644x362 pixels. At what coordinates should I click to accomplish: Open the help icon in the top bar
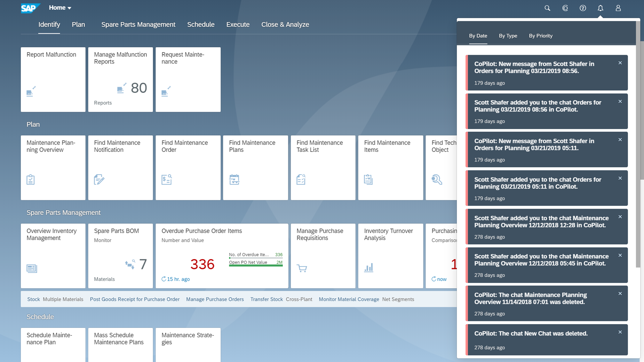click(583, 8)
